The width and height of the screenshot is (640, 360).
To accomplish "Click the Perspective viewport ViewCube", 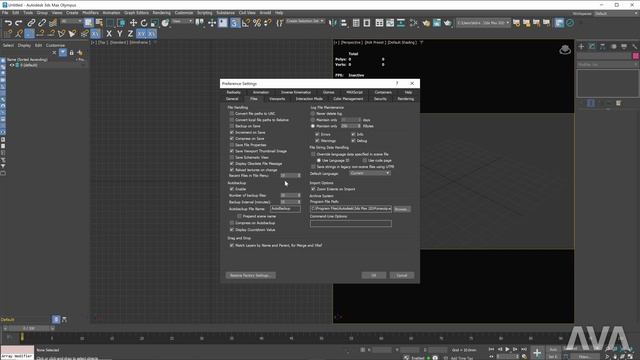I will 565,50.
